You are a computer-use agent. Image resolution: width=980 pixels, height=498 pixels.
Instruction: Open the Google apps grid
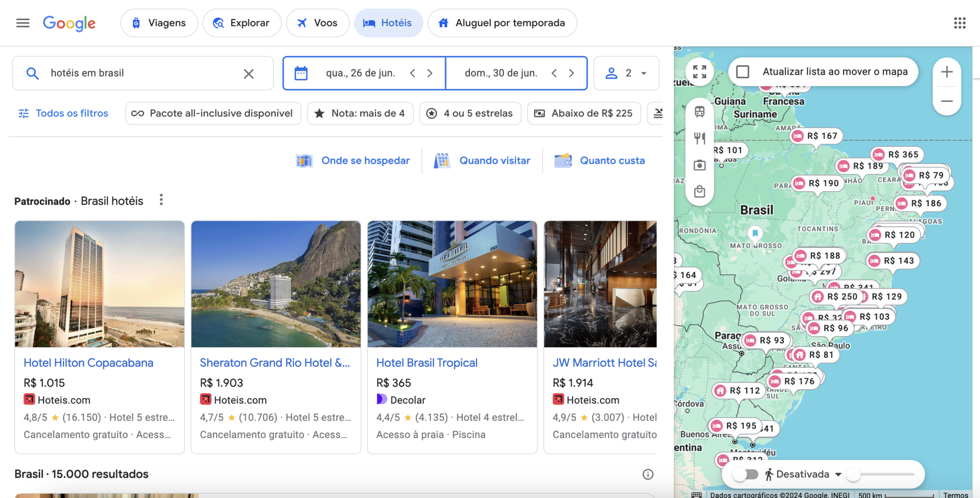point(959,23)
